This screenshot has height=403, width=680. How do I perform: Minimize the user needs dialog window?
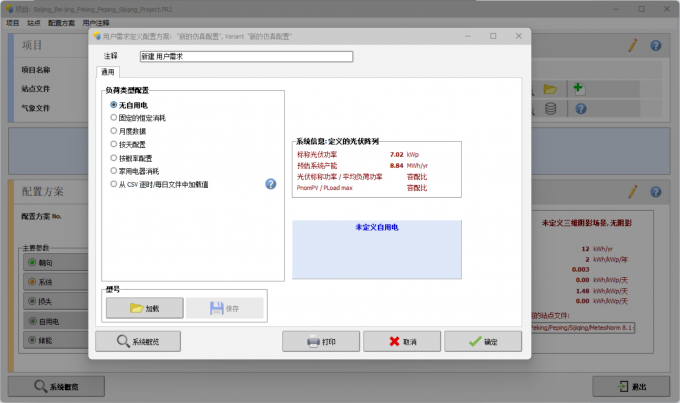(x=468, y=36)
